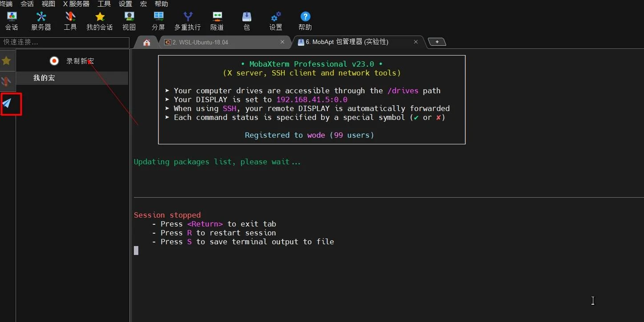This screenshot has height=322, width=644.
Task: Open the X服务器 menu
Action: tap(76, 4)
